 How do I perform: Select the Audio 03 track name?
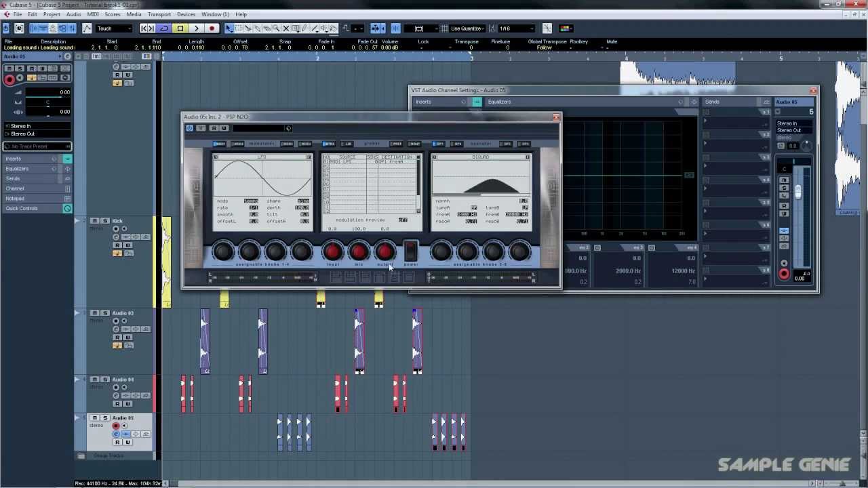[123, 313]
